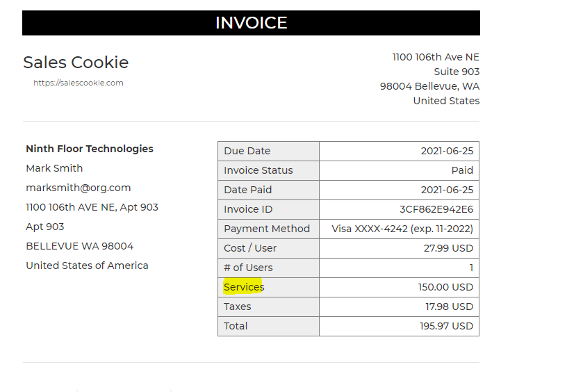This screenshot has height=392, width=583.
Task: Click 'United States' in sender address
Action: [x=446, y=101]
